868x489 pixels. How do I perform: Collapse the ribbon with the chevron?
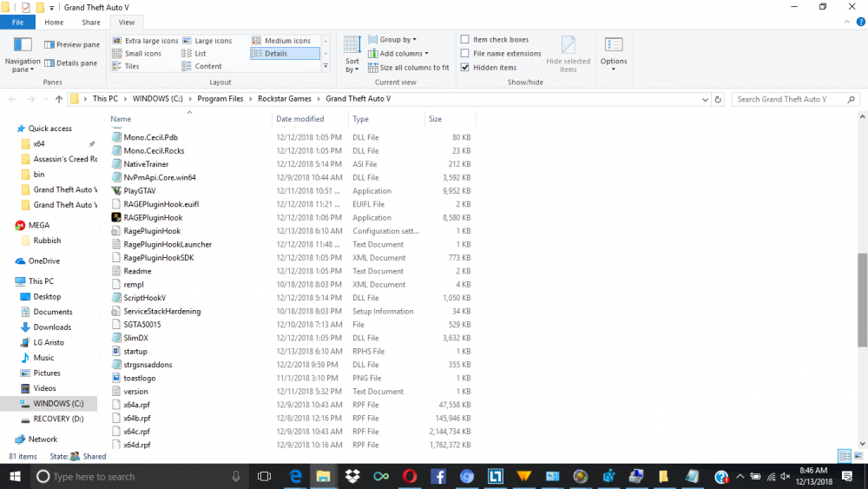click(847, 23)
